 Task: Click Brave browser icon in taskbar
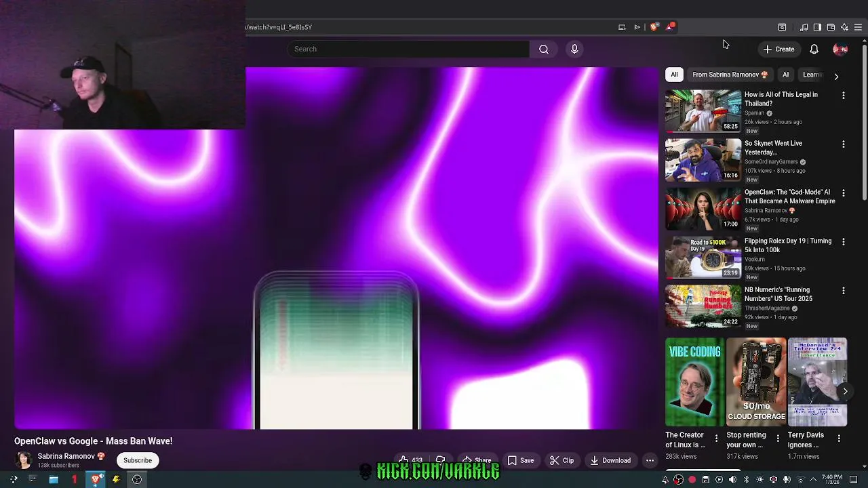point(96,479)
